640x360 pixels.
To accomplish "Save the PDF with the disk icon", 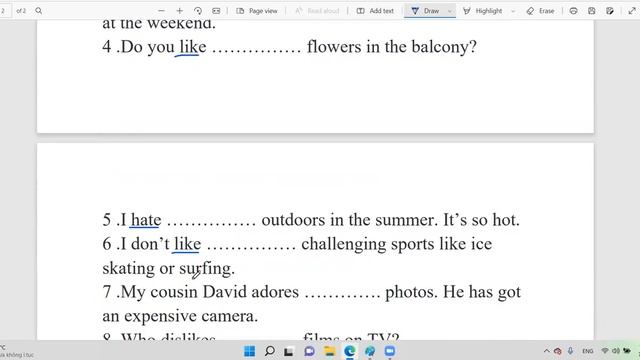I will [x=591, y=11].
